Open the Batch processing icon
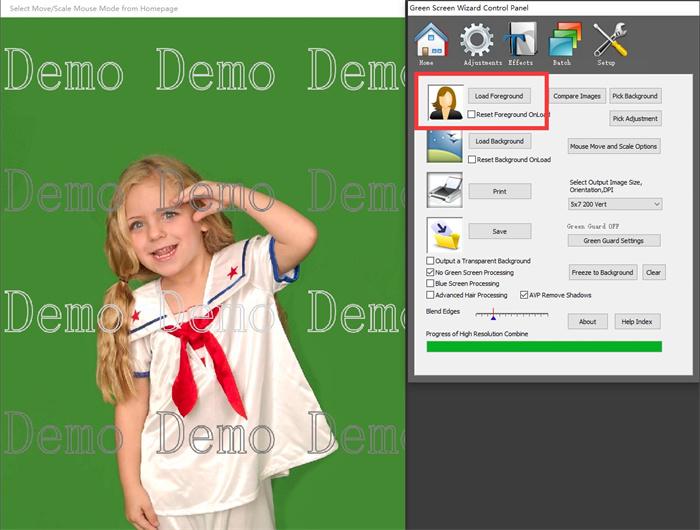This screenshot has width=700, height=530. [564, 44]
